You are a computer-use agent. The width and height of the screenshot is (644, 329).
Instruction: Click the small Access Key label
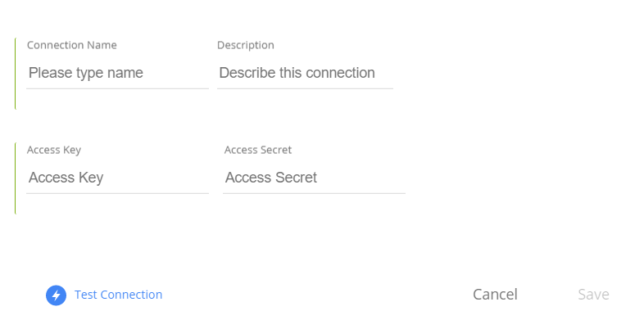(54, 150)
